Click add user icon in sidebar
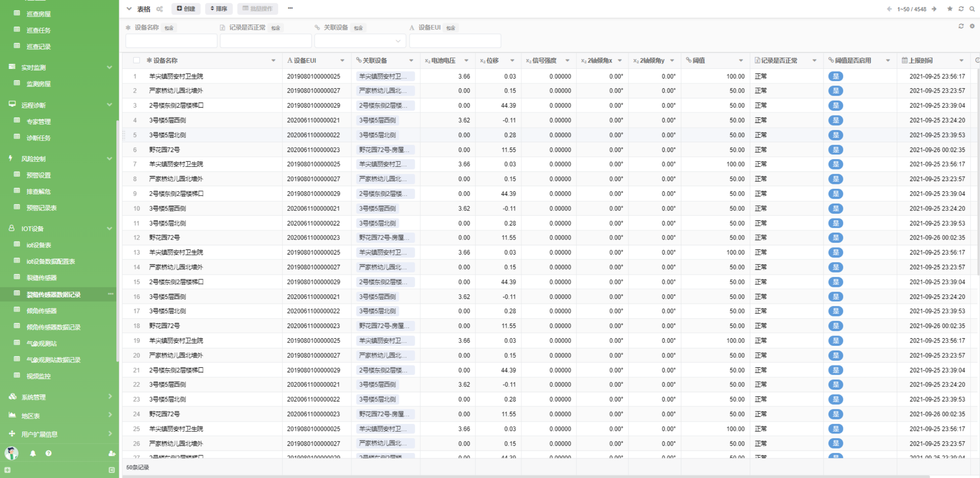Image resolution: width=980 pixels, height=478 pixels. [x=112, y=453]
